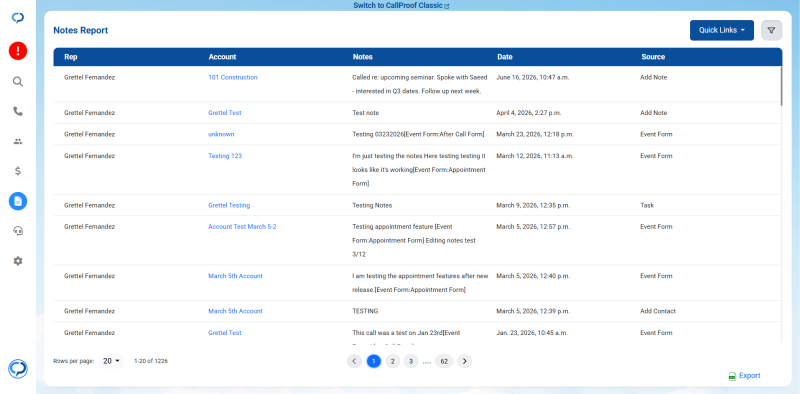Open the headset support sidebar icon

[18, 231]
